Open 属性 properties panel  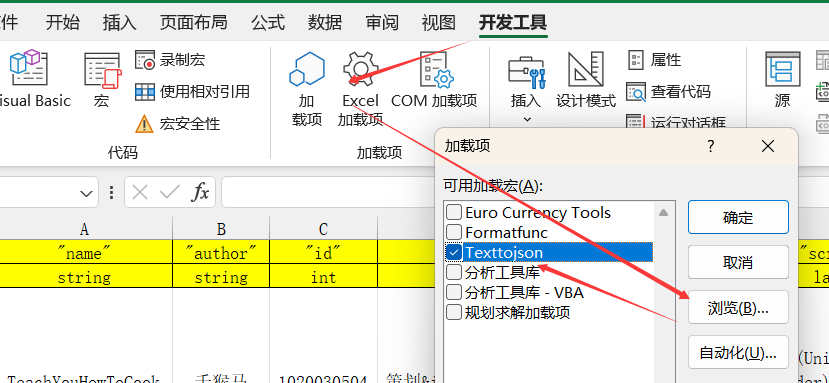tap(655, 60)
